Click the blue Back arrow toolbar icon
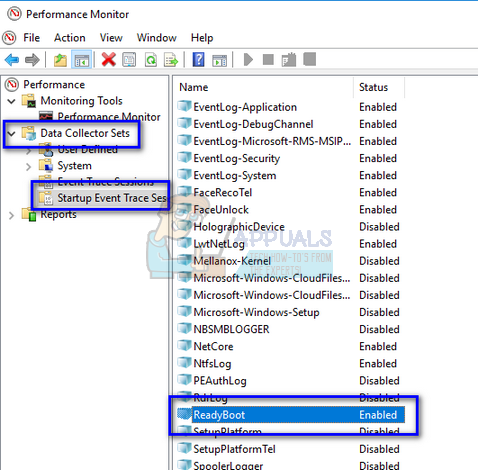 12,60
